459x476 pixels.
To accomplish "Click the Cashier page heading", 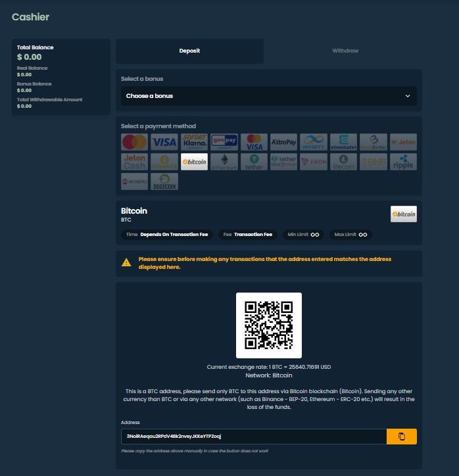I will 30,17.
